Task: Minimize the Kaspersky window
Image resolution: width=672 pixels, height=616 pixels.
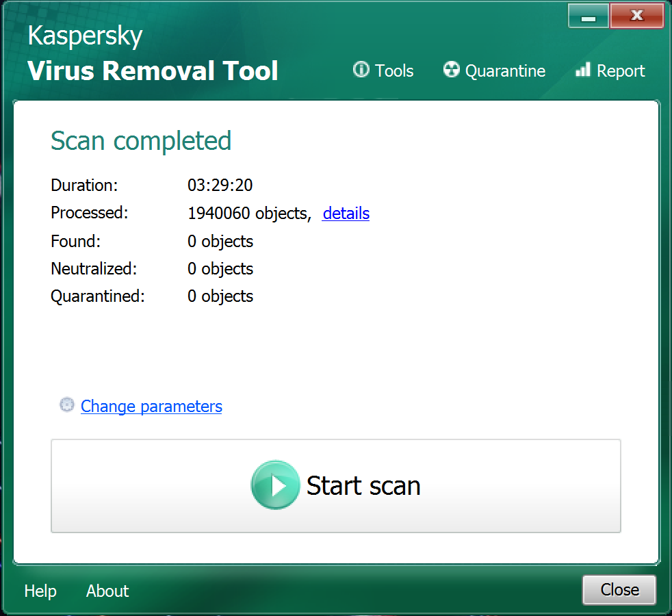Action: pyautogui.click(x=589, y=16)
